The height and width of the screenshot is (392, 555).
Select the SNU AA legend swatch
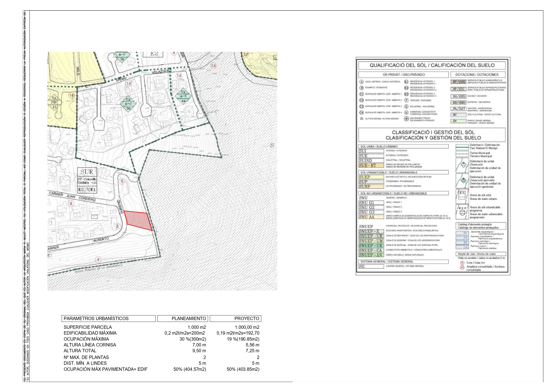click(x=371, y=217)
